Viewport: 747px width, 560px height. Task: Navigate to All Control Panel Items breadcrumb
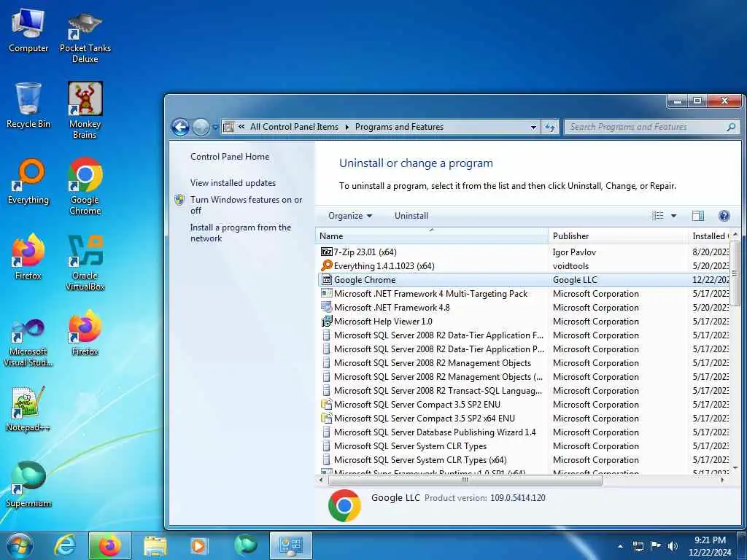pos(294,127)
